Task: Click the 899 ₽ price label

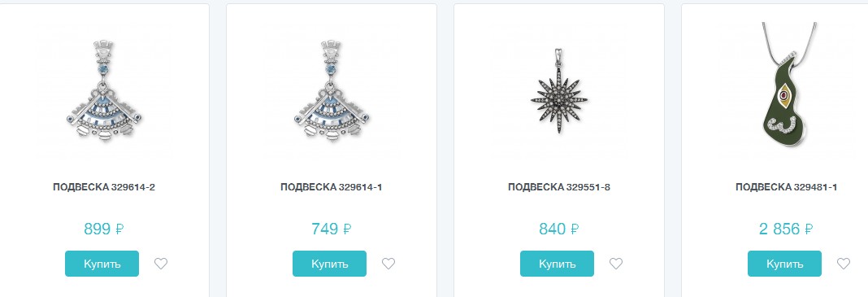Action: pos(104,229)
